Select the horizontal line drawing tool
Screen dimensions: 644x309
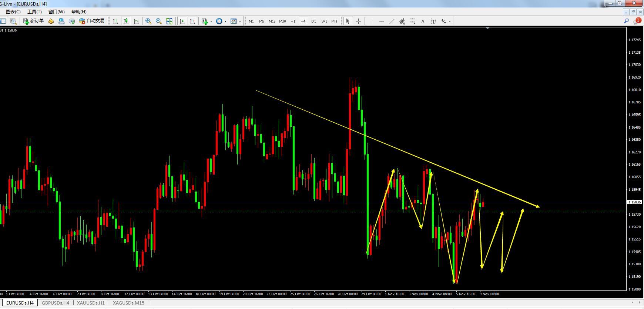[381, 21]
